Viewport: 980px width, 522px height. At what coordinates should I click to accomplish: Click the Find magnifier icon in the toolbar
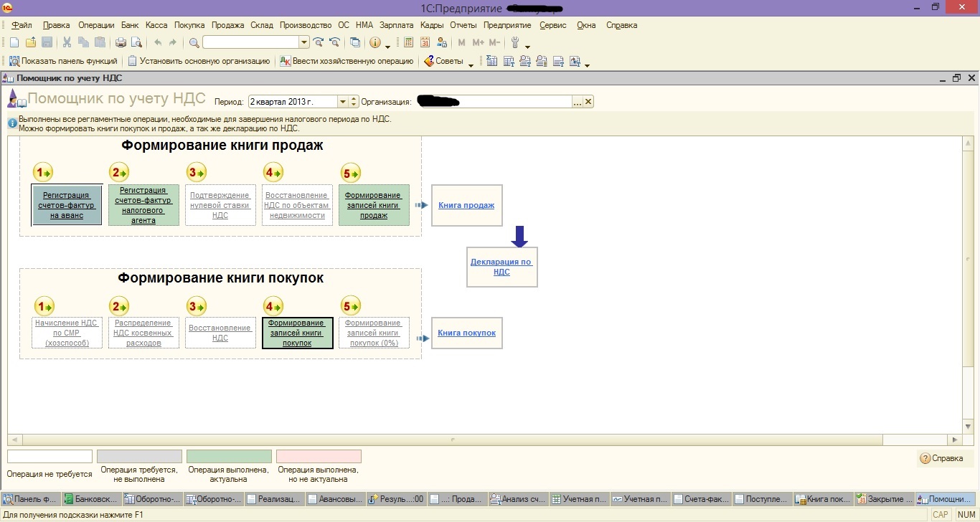coord(194,43)
